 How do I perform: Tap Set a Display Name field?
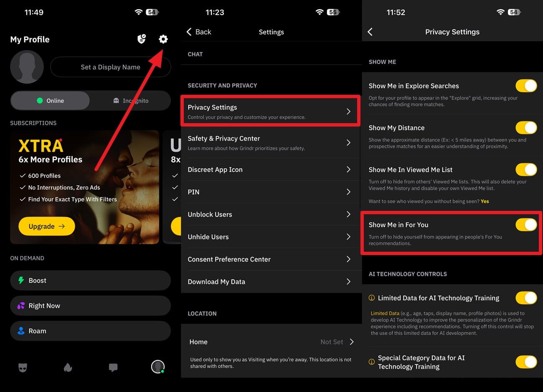click(110, 67)
